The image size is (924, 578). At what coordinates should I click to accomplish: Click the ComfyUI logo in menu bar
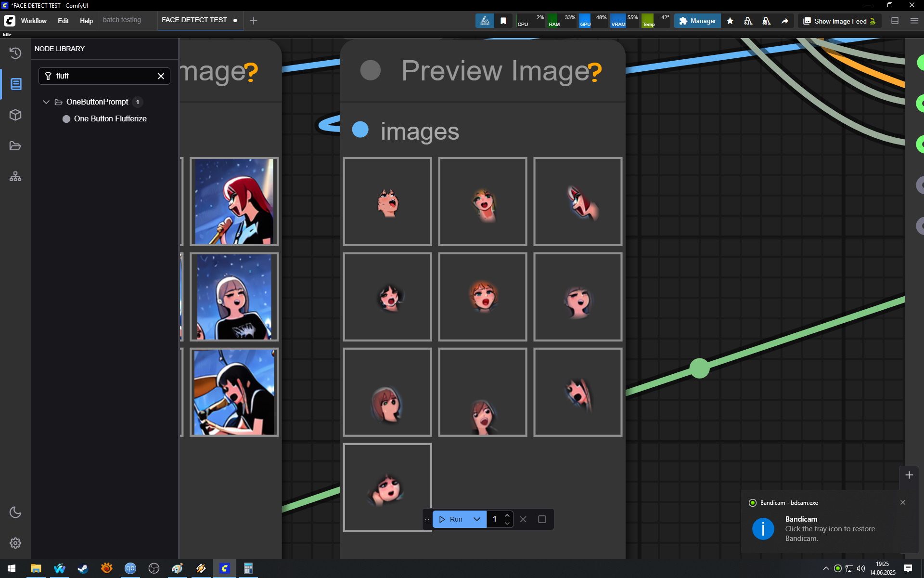click(10, 21)
